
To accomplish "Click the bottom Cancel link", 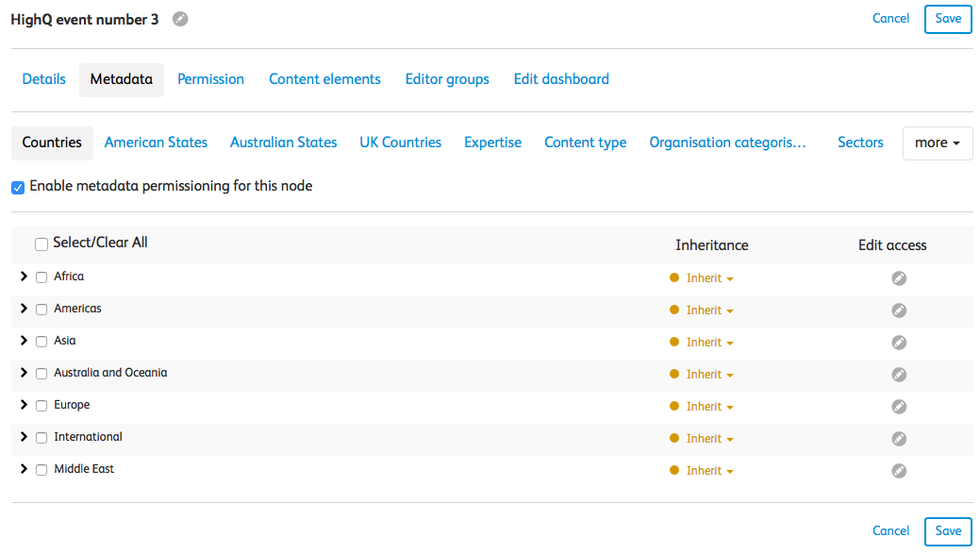I will click(890, 531).
